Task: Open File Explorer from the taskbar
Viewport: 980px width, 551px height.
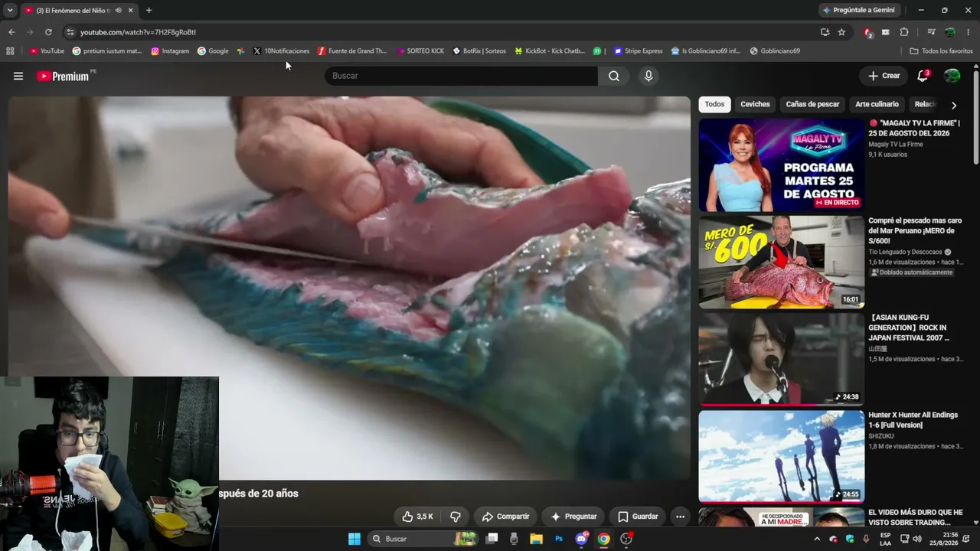Action: (x=536, y=539)
